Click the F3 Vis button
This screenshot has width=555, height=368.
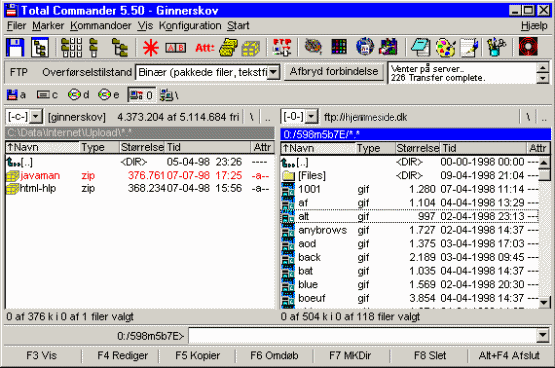click(41, 355)
